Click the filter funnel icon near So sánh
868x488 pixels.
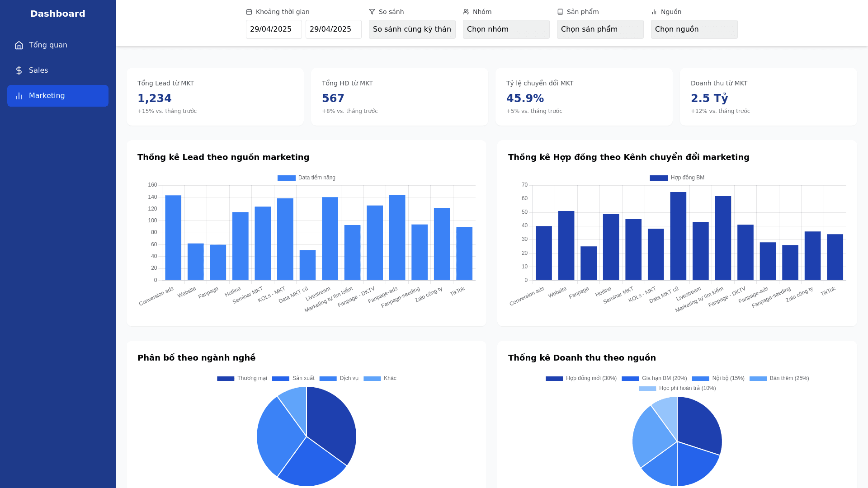click(x=372, y=12)
